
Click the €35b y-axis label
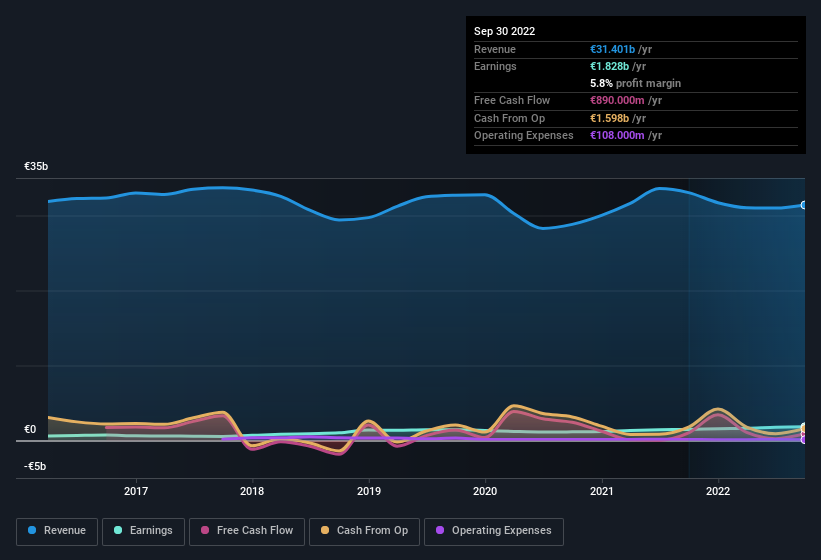coord(36,166)
